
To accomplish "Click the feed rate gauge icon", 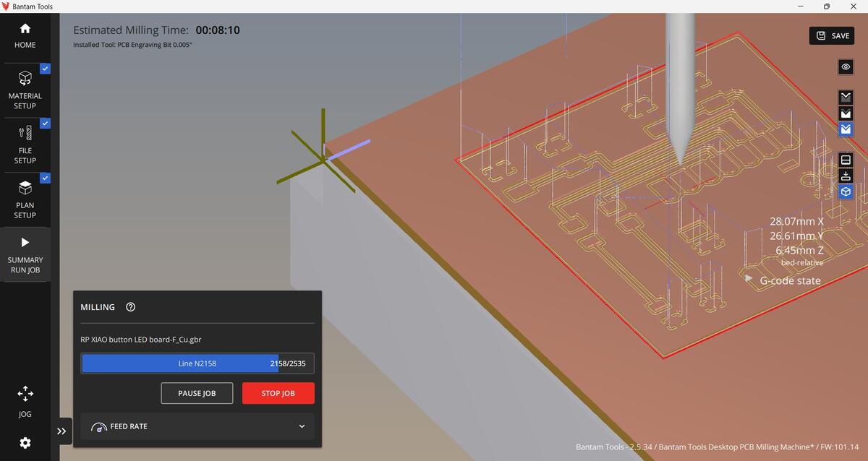I will [99, 427].
